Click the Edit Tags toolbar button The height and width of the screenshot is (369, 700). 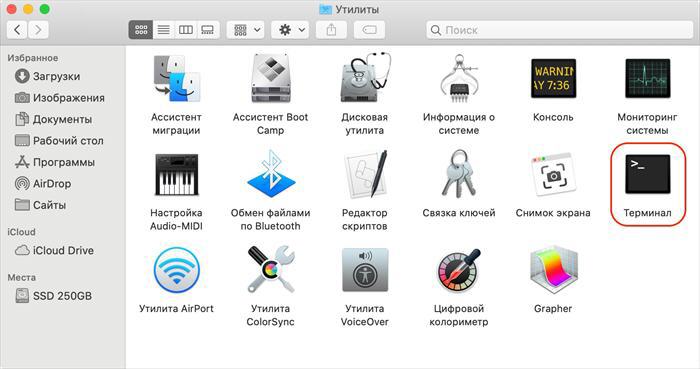click(369, 30)
